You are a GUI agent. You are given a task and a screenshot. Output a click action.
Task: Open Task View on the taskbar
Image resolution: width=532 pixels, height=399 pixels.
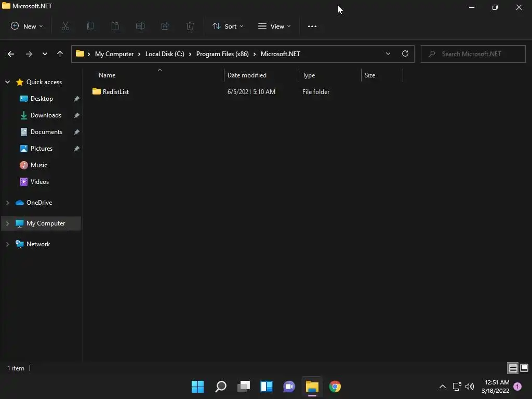(244, 387)
